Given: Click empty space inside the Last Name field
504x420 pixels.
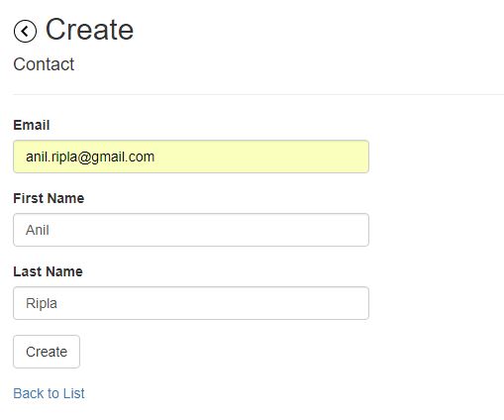Looking at the screenshot, I should (211, 303).
